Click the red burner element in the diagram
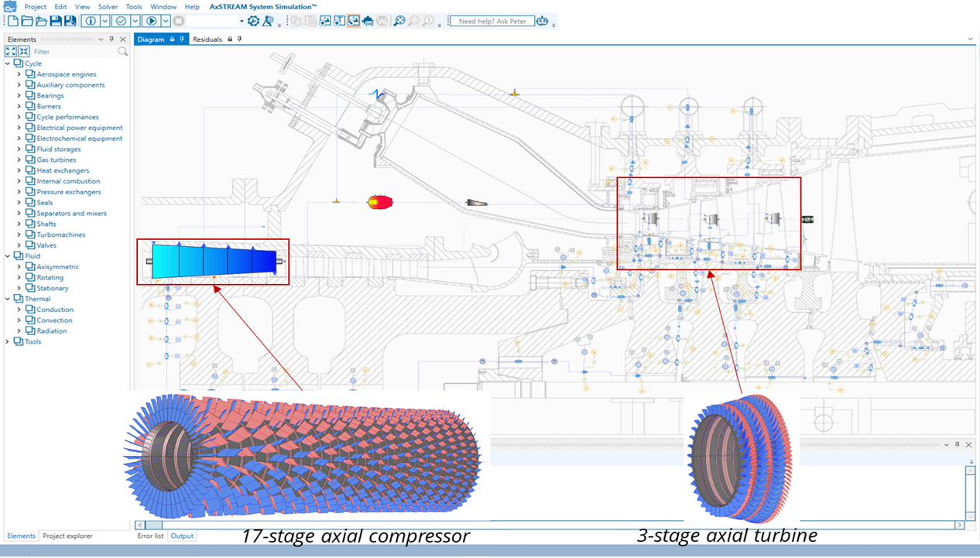This screenshot has height=558, width=980. point(380,202)
